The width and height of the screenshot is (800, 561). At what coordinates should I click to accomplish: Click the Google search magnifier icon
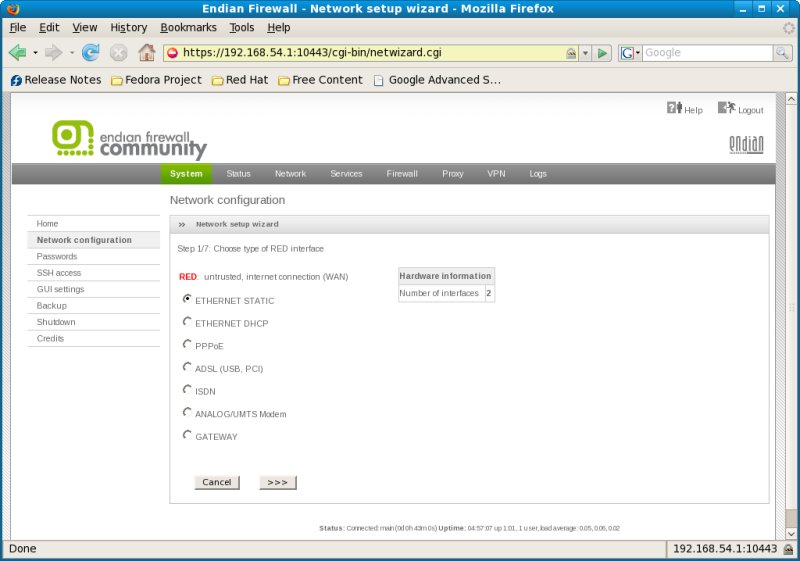click(x=782, y=53)
